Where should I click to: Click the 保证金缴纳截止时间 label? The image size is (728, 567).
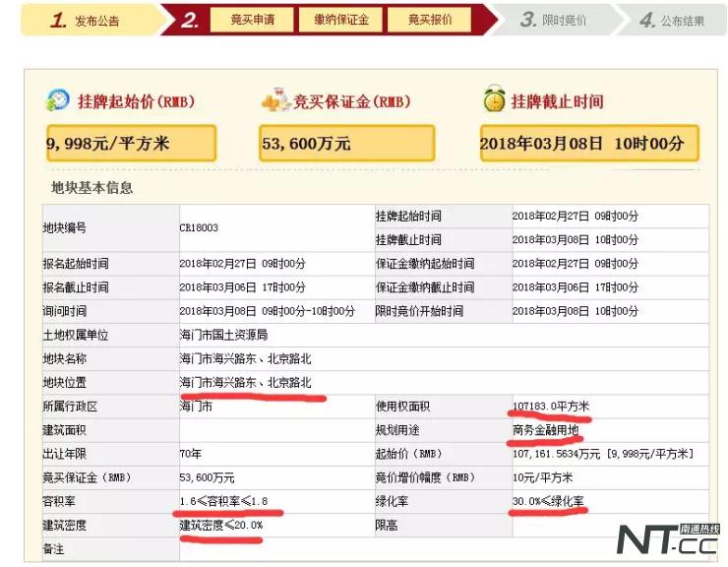(425, 287)
